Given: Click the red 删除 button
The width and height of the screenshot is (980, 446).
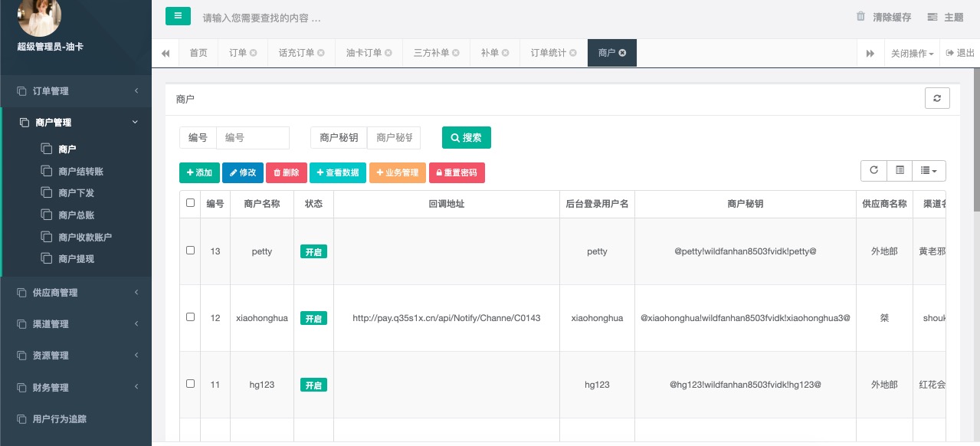Looking at the screenshot, I should [x=287, y=173].
